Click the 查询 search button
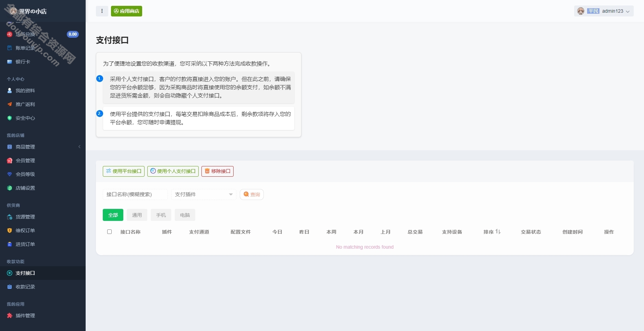This screenshot has height=331, width=644. coord(252,194)
